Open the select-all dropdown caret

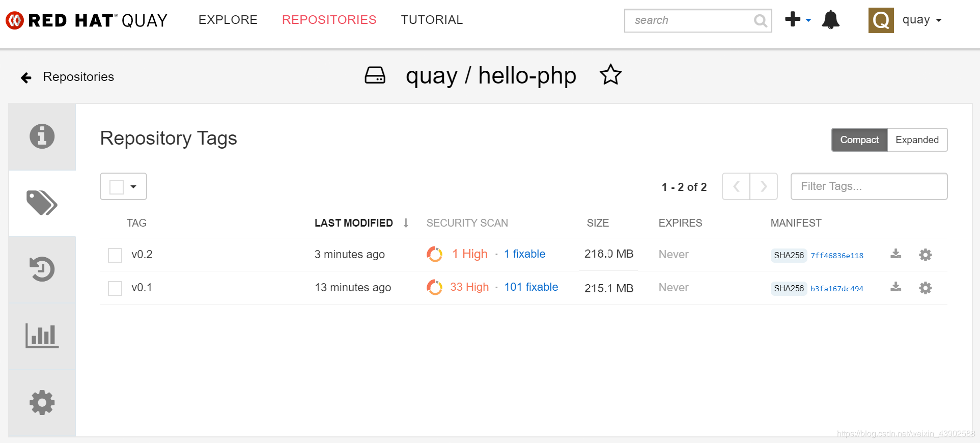coord(133,187)
